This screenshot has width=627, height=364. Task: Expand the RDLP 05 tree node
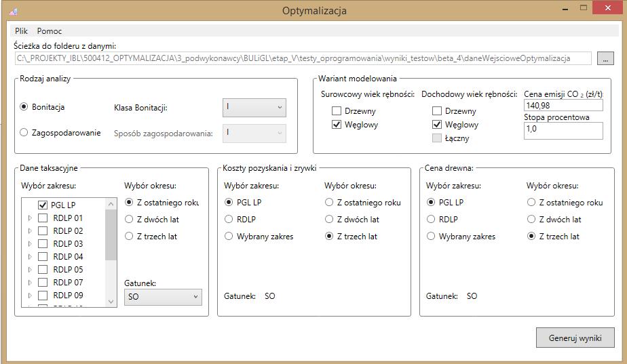(x=30, y=270)
